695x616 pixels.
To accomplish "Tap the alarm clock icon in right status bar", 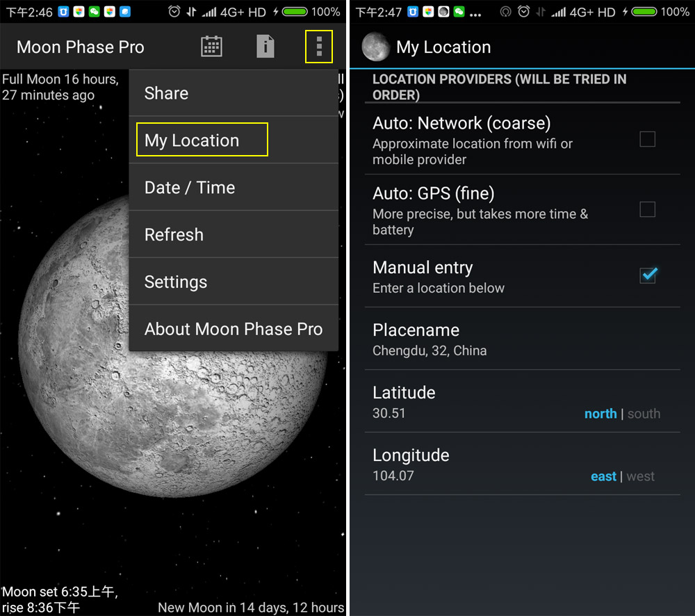I will [523, 12].
